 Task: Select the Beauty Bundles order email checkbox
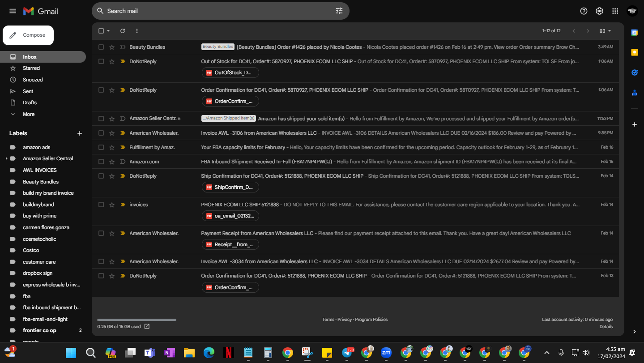click(x=101, y=47)
